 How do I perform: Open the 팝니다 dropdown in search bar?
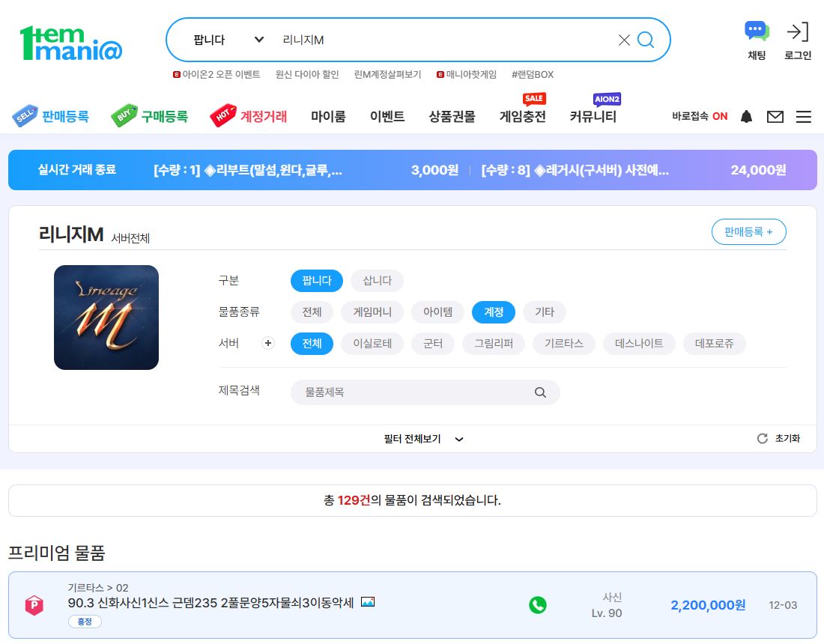[x=228, y=40]
